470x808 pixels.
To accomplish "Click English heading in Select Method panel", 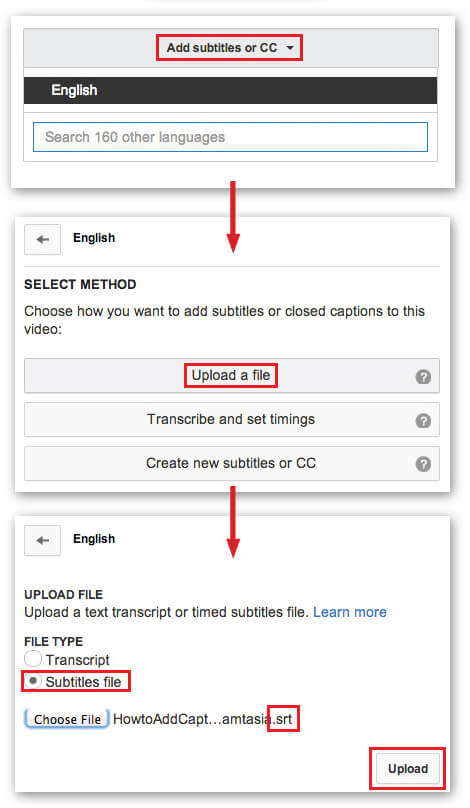I will pos(94,238).
